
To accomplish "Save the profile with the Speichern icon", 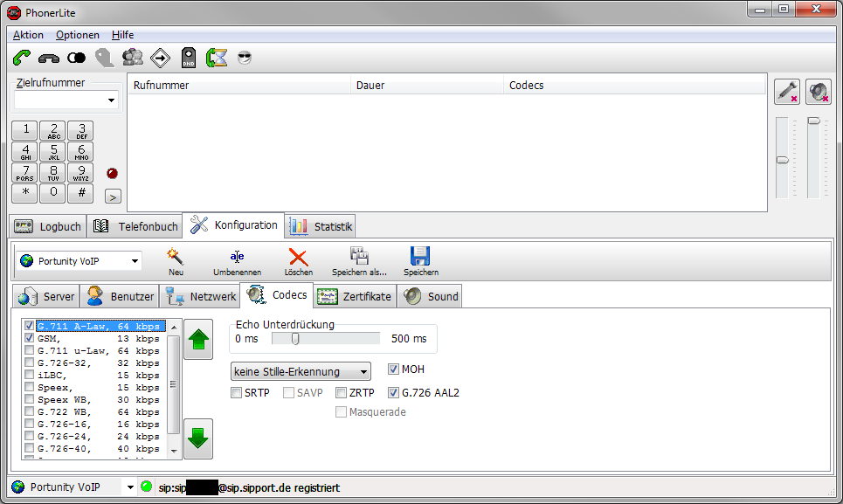I will point(420,256).
